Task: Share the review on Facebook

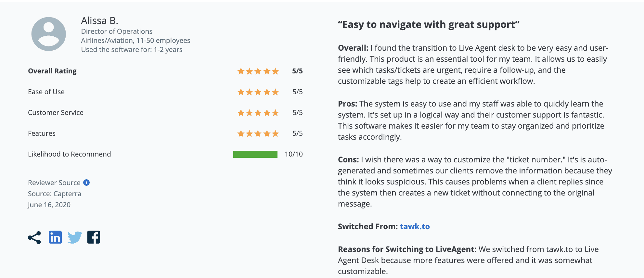Action: 94,237
